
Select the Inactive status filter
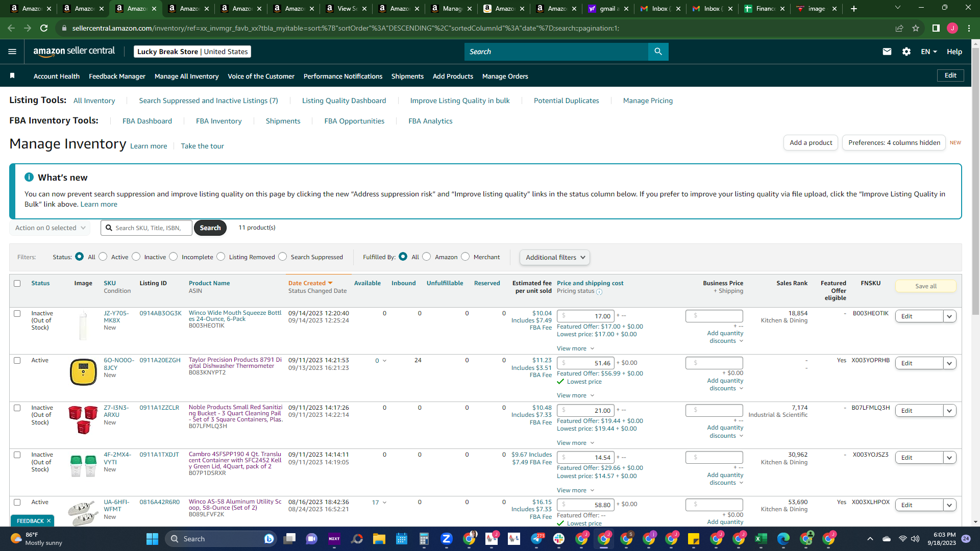coord(136,257)
